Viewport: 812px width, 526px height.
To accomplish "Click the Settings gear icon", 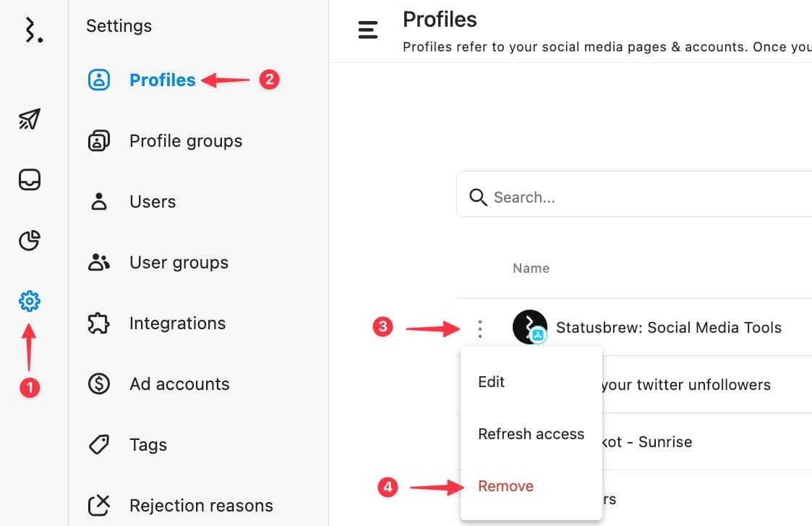I will tap(30, 301).
